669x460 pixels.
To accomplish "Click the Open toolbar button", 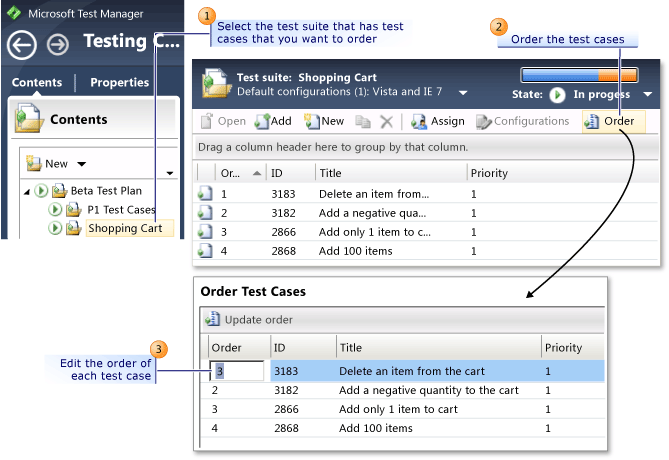I will [x=223, y=121].
